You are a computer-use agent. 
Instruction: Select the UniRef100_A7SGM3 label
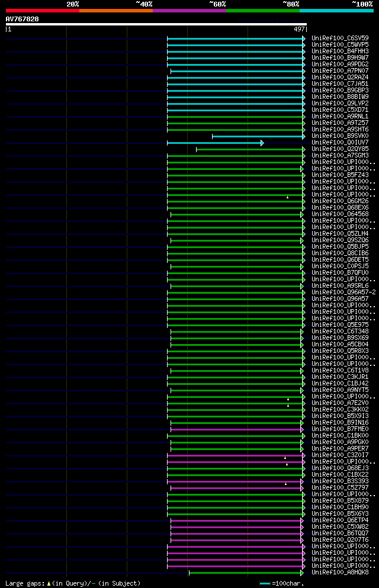point(340,156)
